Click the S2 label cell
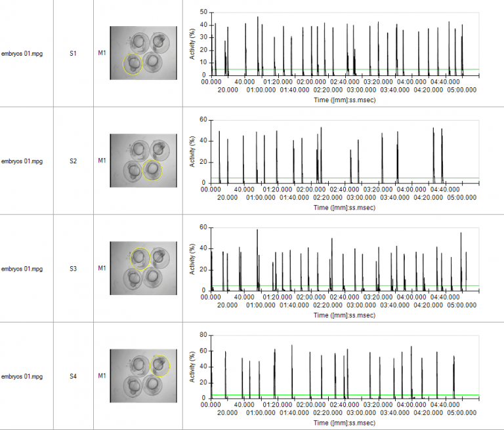504x430 pixels. 73,161
